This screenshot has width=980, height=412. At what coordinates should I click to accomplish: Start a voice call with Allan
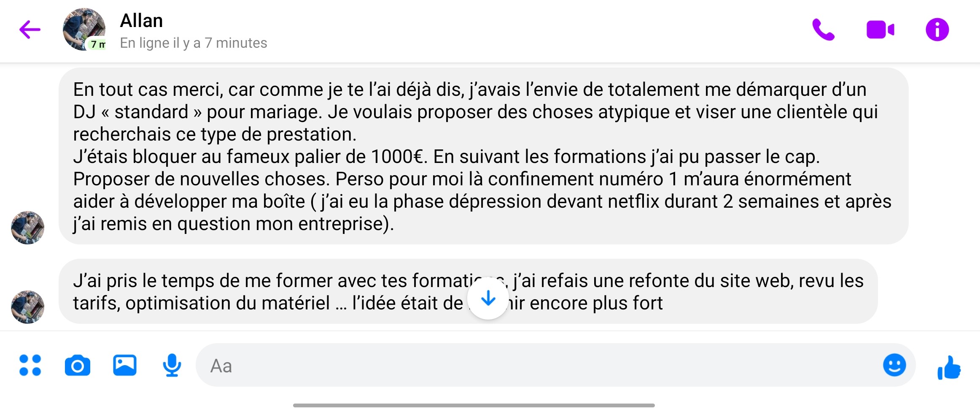pos(823,30)
